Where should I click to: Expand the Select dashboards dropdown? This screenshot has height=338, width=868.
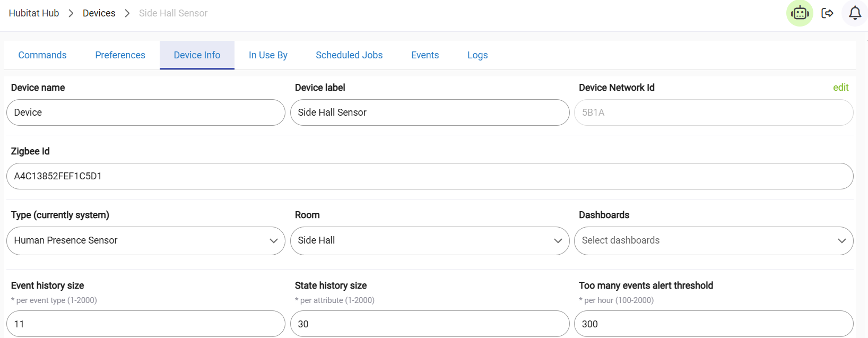(713, 240)
